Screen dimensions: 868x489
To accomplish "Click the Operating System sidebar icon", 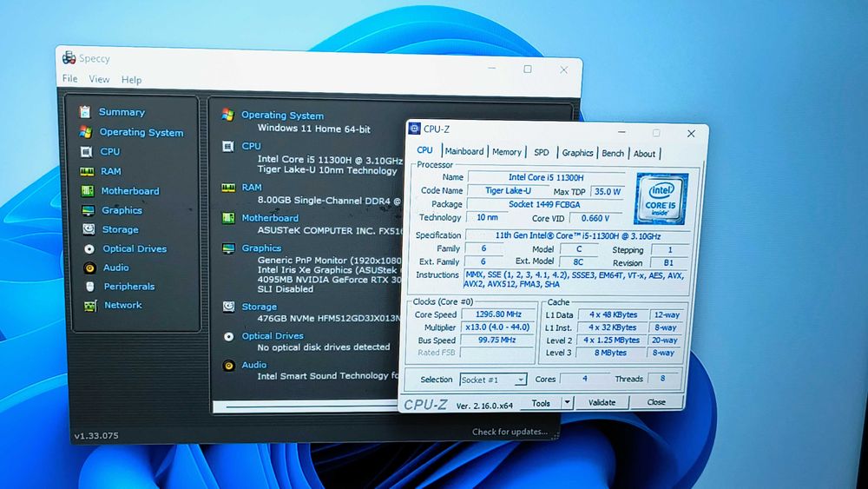I will tap(85, 132).
